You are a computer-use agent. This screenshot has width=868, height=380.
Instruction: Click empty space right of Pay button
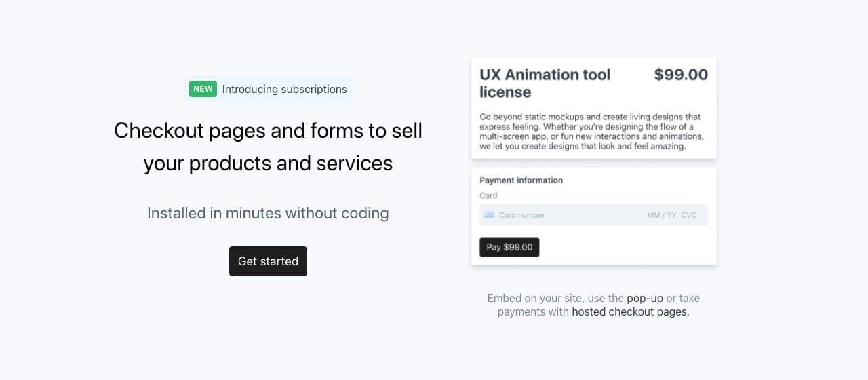624,247
